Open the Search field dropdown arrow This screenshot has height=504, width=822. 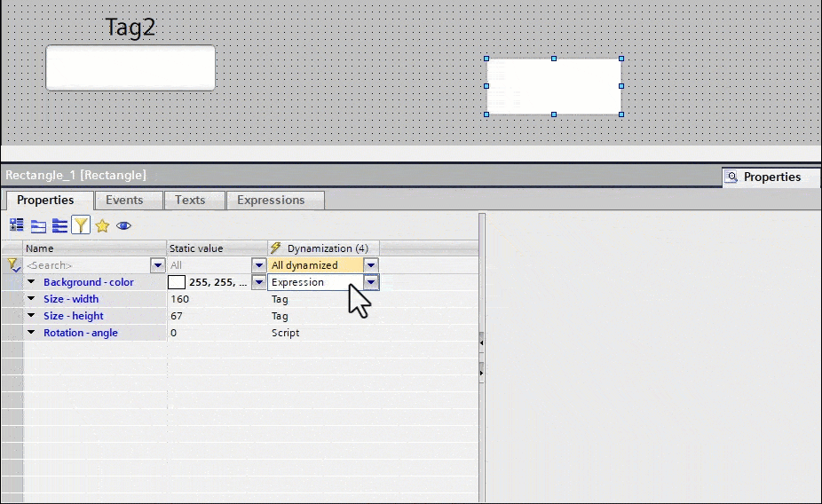coord(158,265)
